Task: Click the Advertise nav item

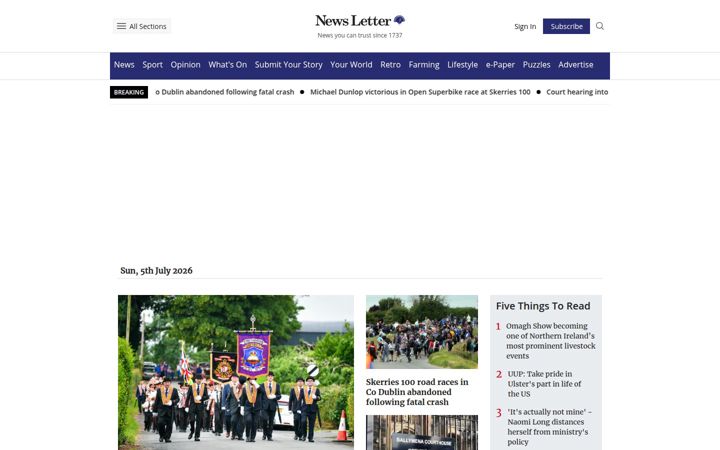Action: tap(576, 65)
